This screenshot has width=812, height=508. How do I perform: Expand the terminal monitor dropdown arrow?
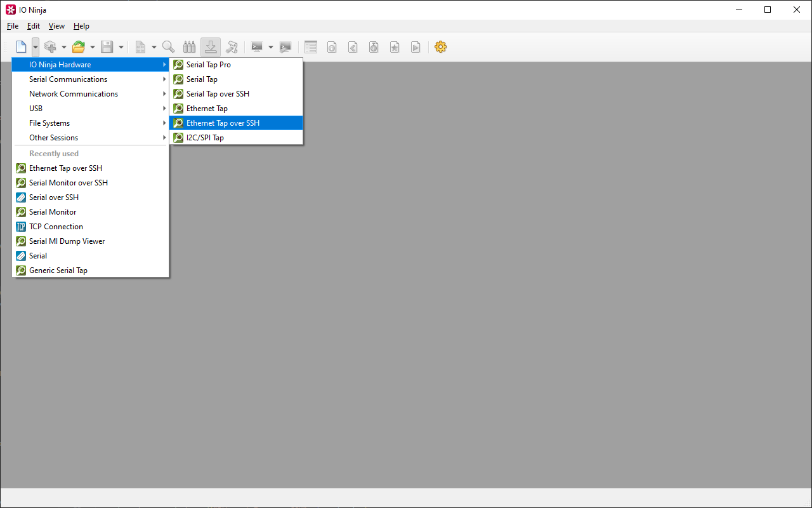click(271, 47)
